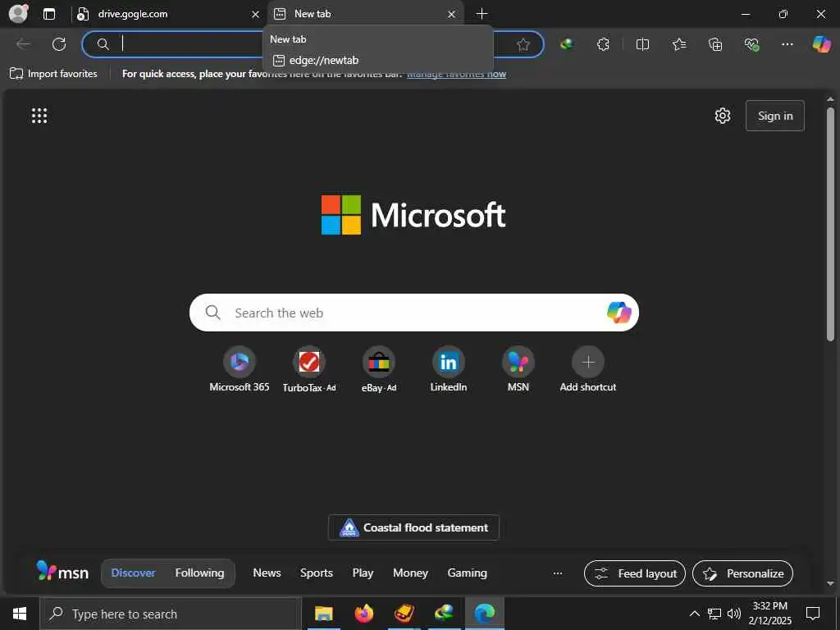The width and height of the screenshot is (840, 630).
Task: Click the Add shortcut plus tile
Action: (587, 370)
